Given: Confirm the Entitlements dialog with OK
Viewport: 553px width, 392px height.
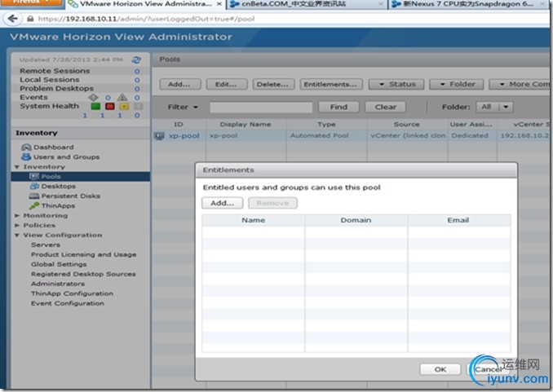Looking at the screenshot, I should [x=440, y=369].
